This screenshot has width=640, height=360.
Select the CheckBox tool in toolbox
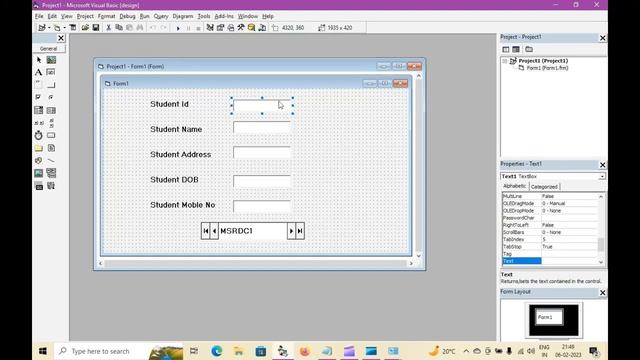coord(39,97)
